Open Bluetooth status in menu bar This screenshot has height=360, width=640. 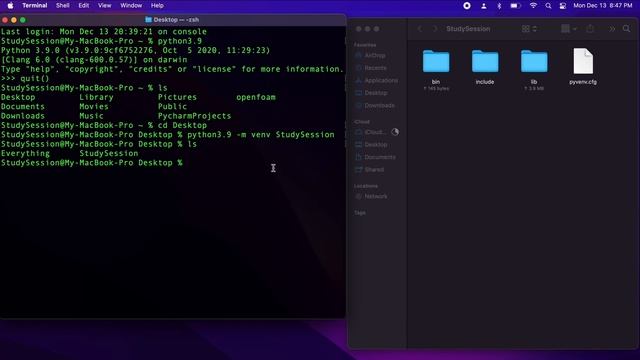[x=499, y=6]
